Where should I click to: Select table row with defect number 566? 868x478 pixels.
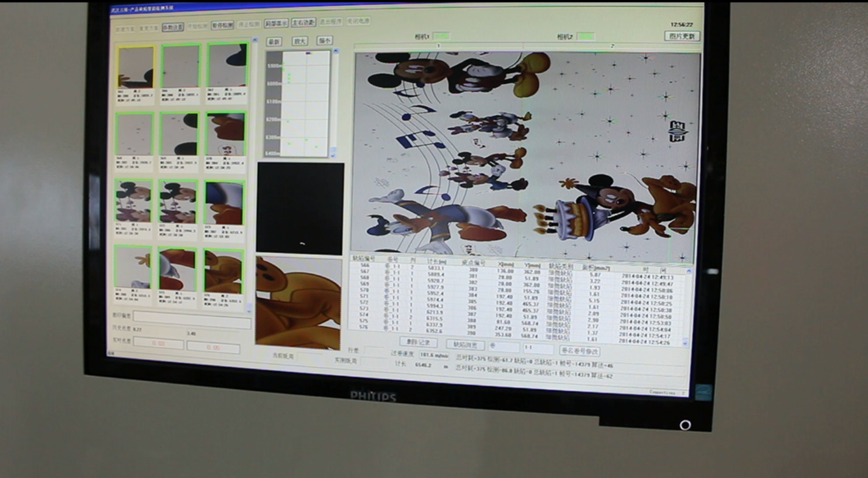click(519, 271)
